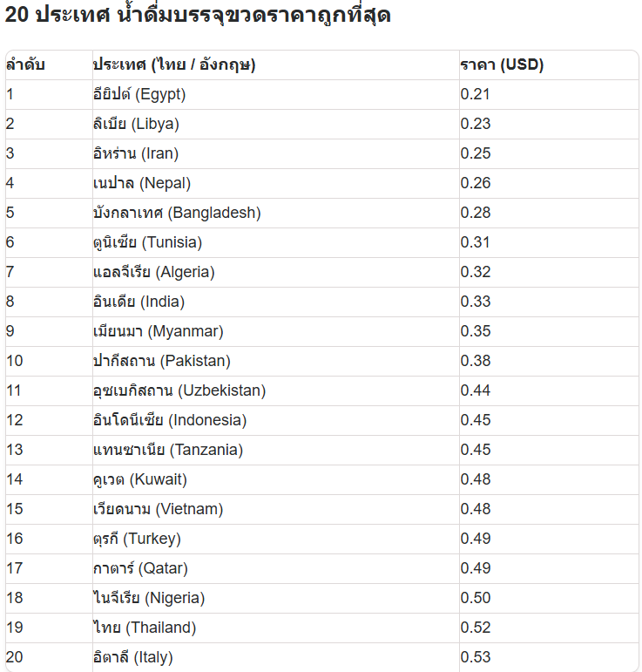Click the Bangladesh country cell
The height and width of the screenshot is (672, 642).
(276, 213)
